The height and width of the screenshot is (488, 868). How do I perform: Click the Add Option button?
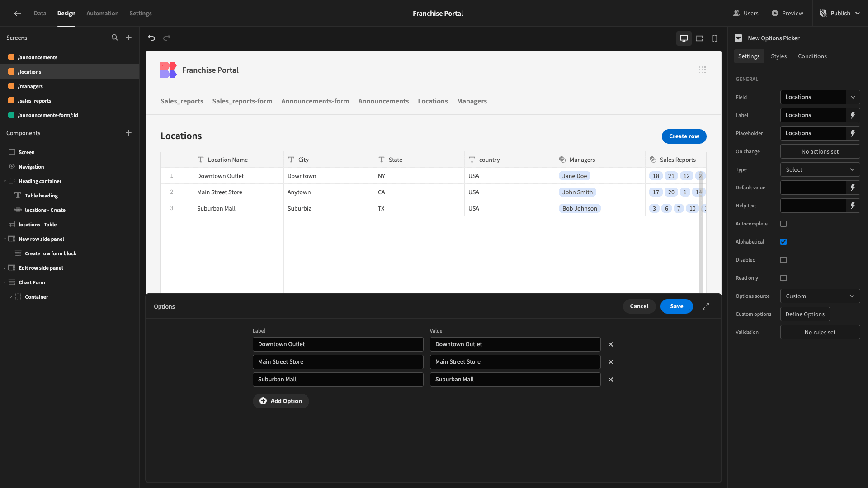coord(281,401)
